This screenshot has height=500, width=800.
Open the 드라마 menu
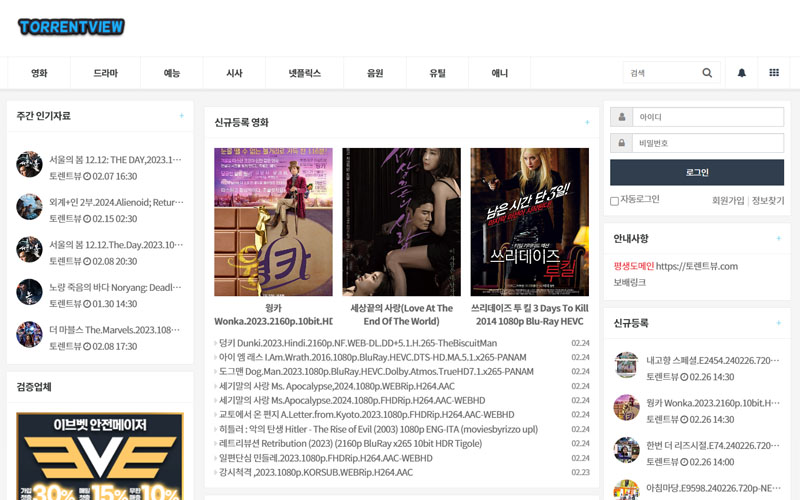coord(106,73)
